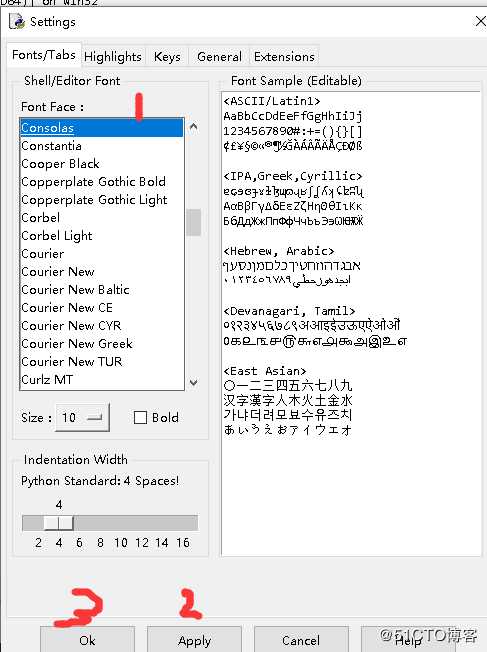The width and height of the screenshot is (487, 652).
Task: Open the Highlights tab
Action: [x=113, y=57]
